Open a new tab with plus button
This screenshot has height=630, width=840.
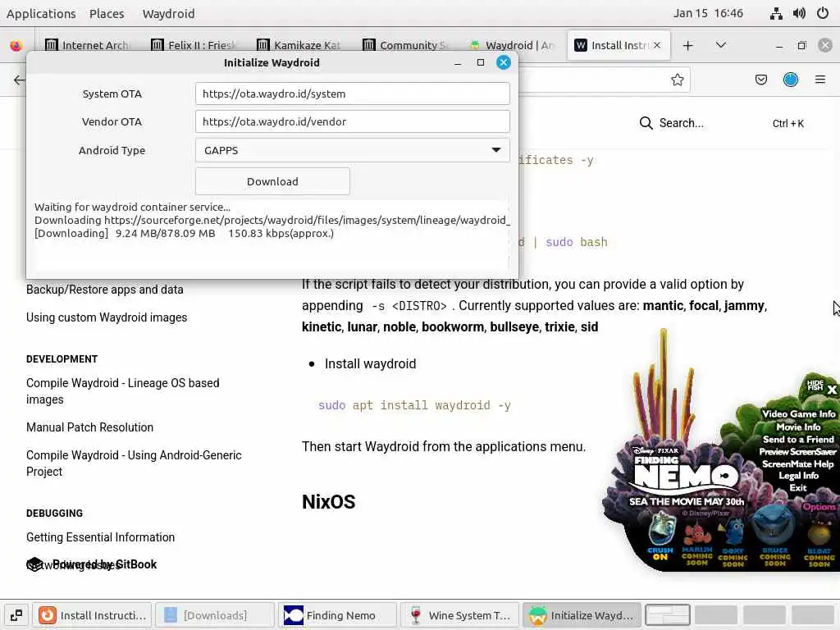pyautogui.click(x=688, y=46)
